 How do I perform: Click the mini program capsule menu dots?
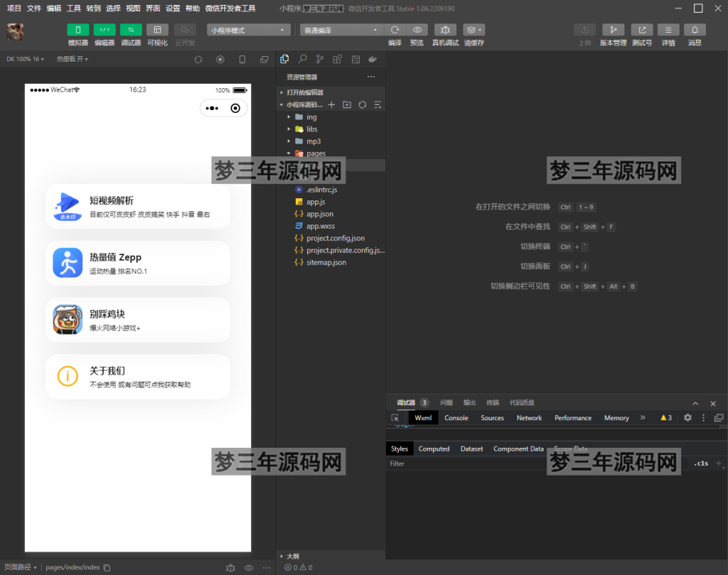click(212, 108)
